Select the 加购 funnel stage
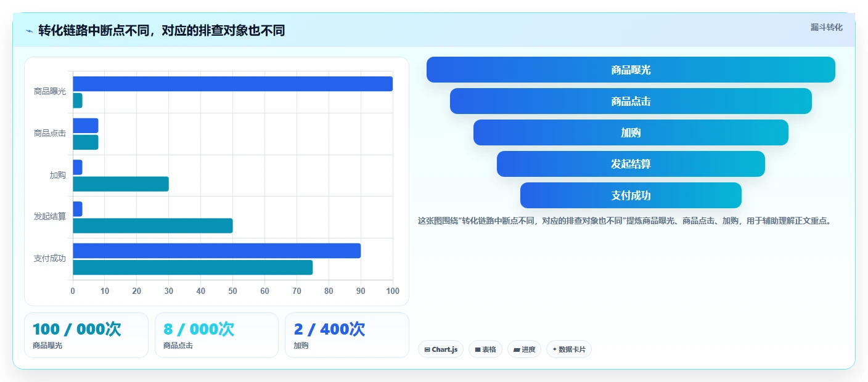The width and height of the screenshot is (868, 382). (x=631, y=132)
